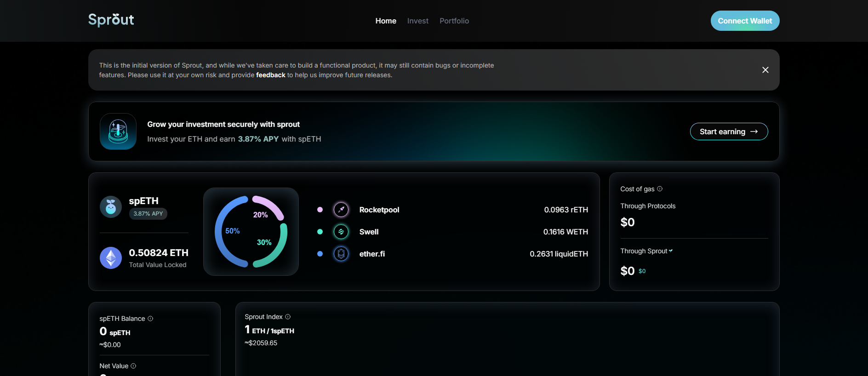Click the Swell protocol icon

[341, 232]
